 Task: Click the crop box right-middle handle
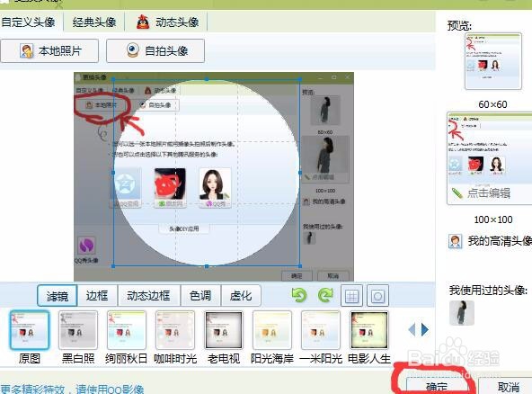(300, 172)
